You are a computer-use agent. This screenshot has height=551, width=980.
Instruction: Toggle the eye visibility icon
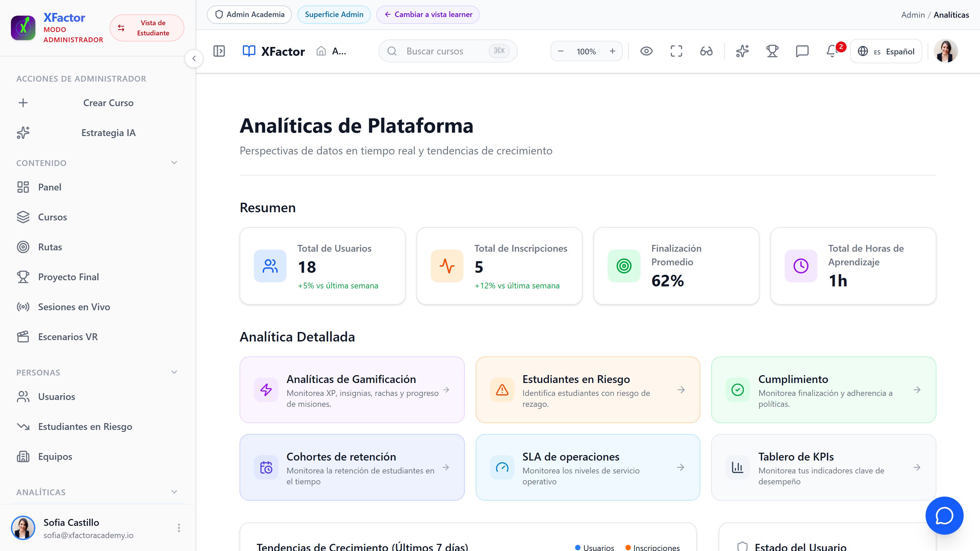click(647, 51)
